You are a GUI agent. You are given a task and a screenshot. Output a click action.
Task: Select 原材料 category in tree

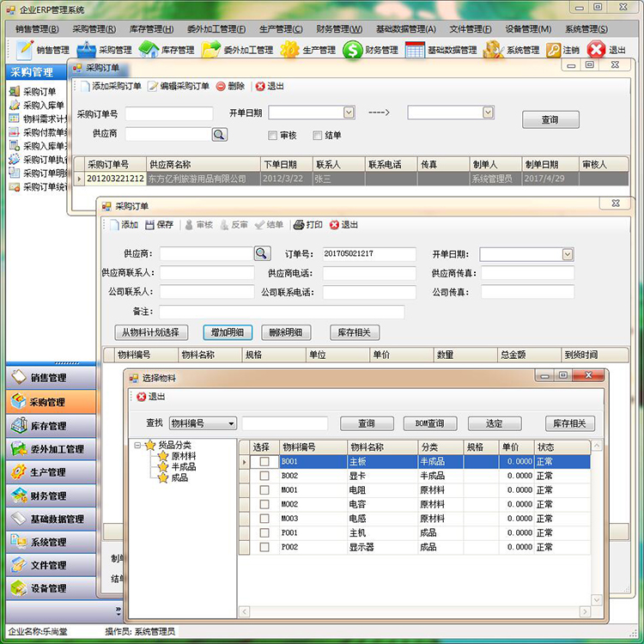pos(183,456)
